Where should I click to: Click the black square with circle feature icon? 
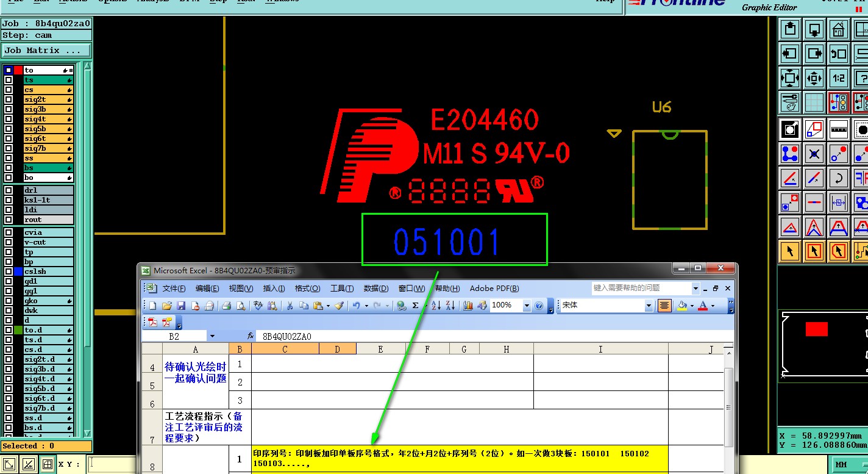(790, 129)
